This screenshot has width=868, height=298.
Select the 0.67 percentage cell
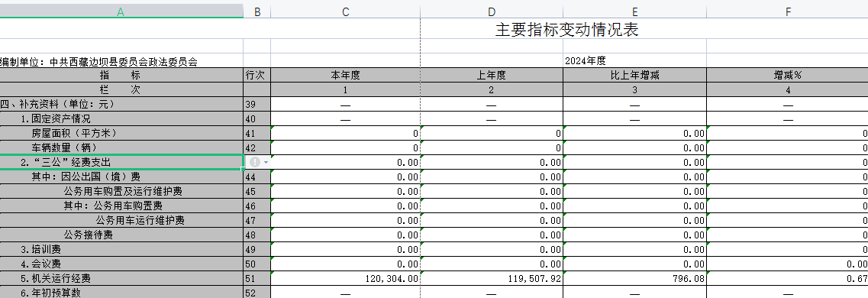pyautogui.click(x=787, y=278)
